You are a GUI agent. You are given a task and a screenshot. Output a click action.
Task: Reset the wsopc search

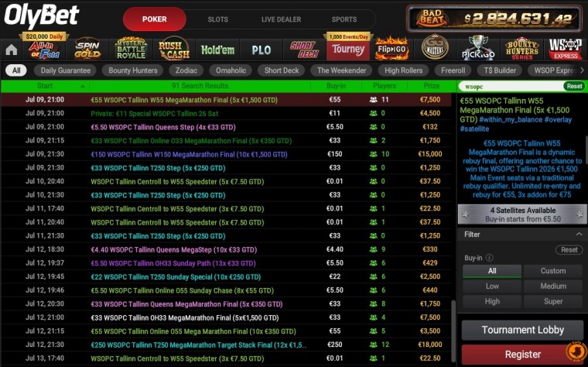point(574,86)
